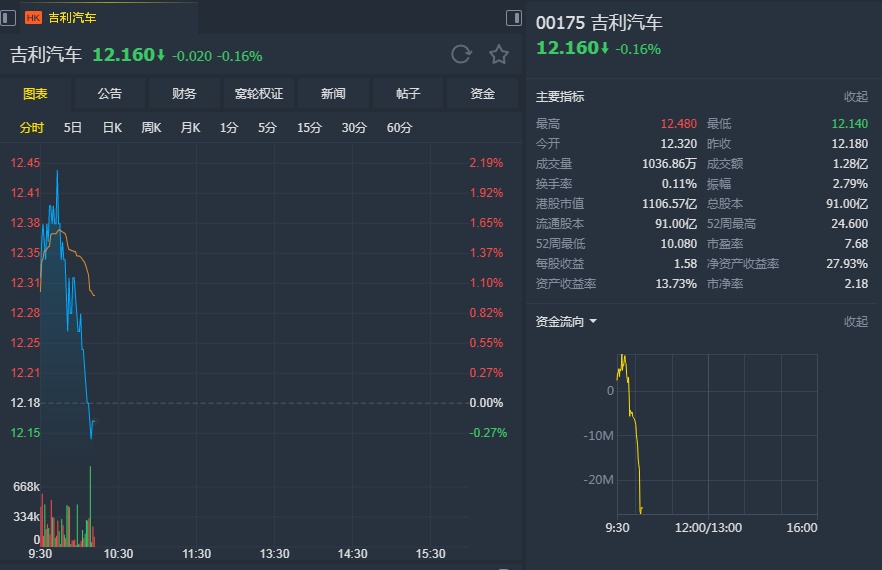Expand the 资金流向 dropdown
Image resolution: width=882 pixels, height=570 pixels.
tap(567, 322)
